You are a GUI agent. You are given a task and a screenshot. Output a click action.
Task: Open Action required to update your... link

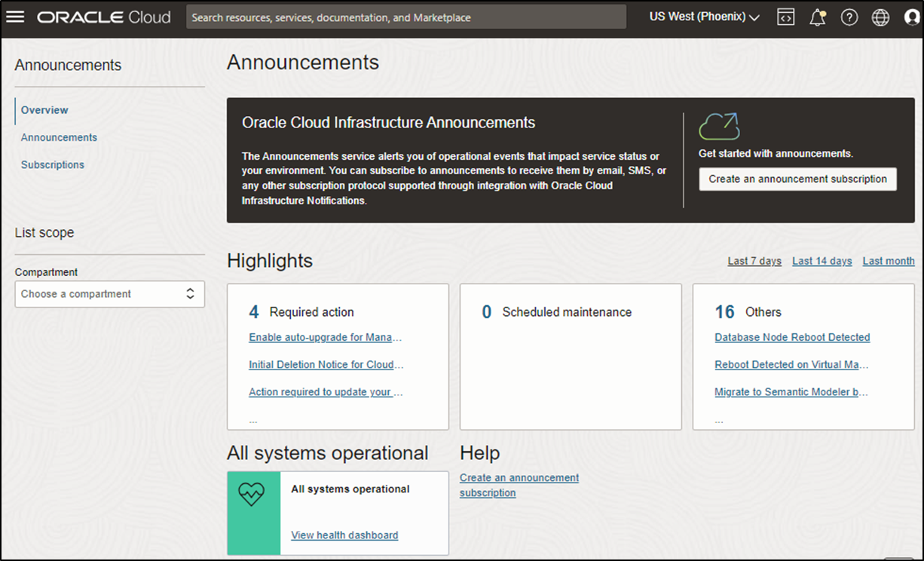click(x=326, y=391)
